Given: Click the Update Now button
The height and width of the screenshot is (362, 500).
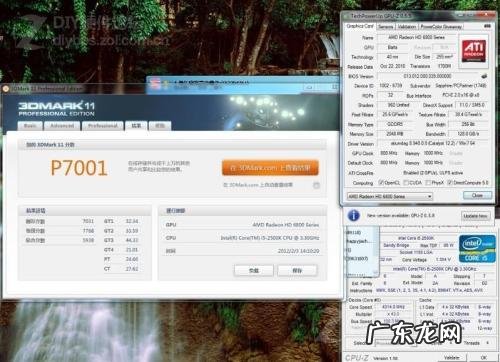Looking at the screenshot, I should pyautogui.click(x=475, y=216).
